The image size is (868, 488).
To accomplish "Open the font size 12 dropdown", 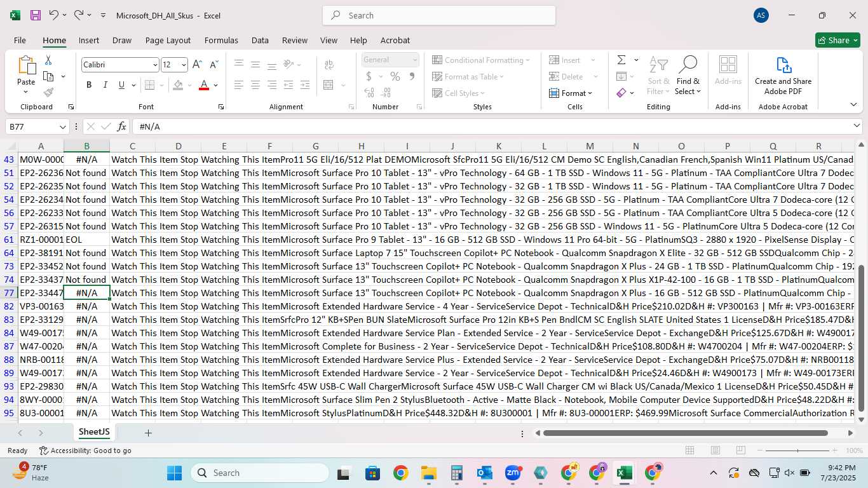I will coord(184,65).
